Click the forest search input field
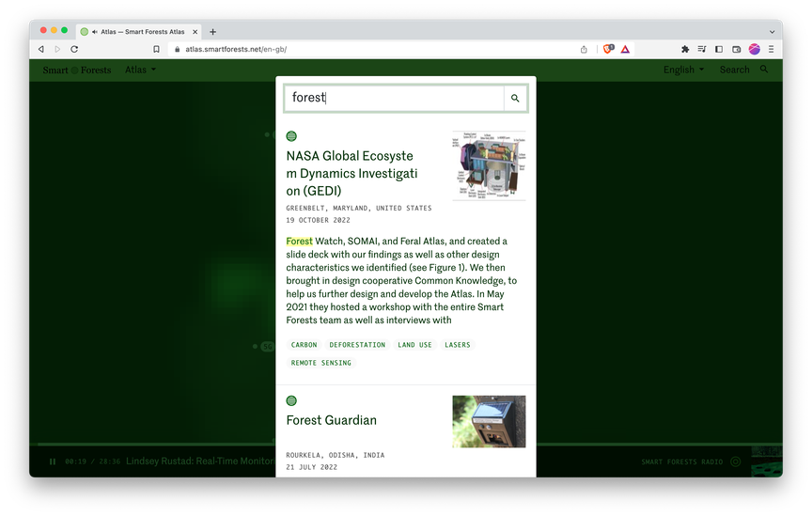 (x=395, y=98)
